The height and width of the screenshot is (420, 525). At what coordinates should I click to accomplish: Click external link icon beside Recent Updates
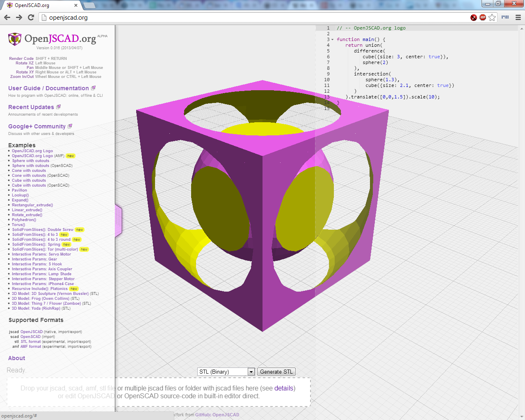pyautogui.click(x=59, y=107)
